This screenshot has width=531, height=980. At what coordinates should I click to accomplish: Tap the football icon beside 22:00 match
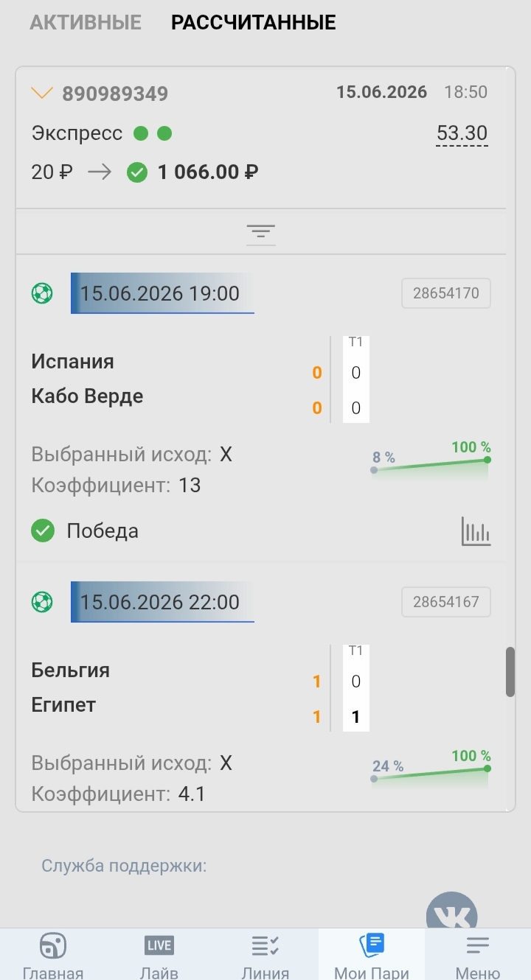[42, 602]
